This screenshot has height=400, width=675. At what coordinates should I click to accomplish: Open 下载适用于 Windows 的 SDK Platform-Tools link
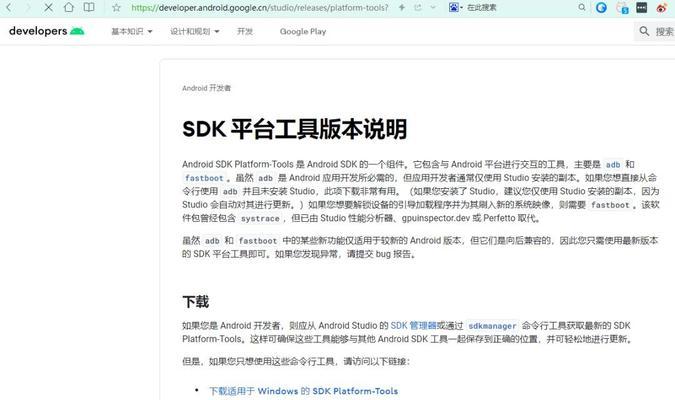[x=303, y=391]
